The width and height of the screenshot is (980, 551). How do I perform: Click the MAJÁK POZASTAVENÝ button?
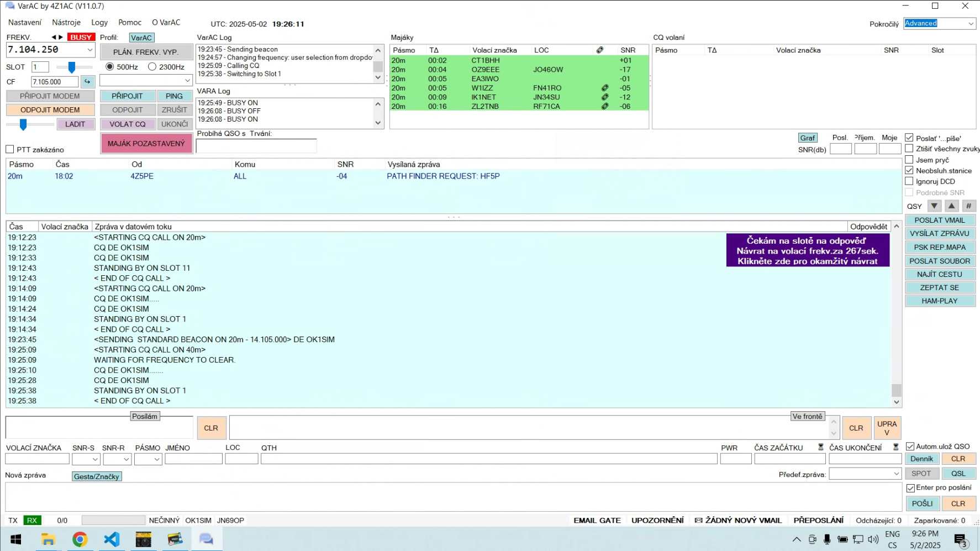[x=146, y=143]
